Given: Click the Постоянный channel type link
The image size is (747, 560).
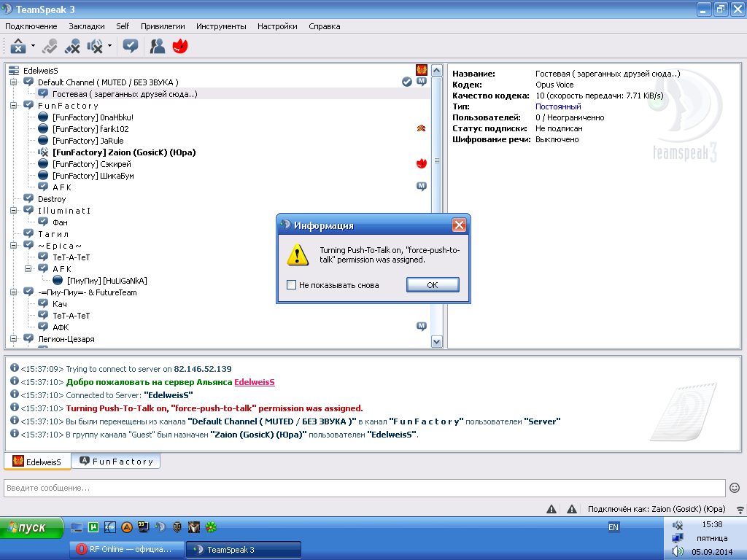Looking at the screenshot, I should (558, 106).
